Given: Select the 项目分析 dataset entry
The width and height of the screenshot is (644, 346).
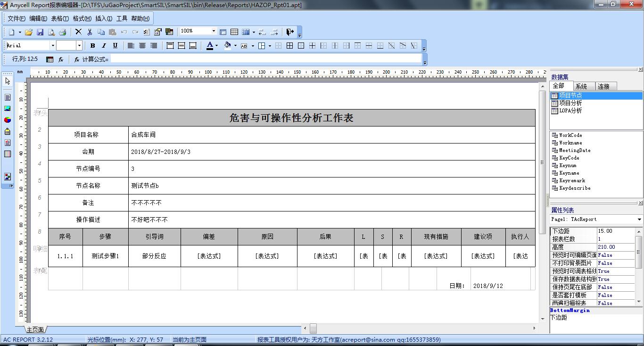Looking at the screenshot, I should (x=570, y=103).
